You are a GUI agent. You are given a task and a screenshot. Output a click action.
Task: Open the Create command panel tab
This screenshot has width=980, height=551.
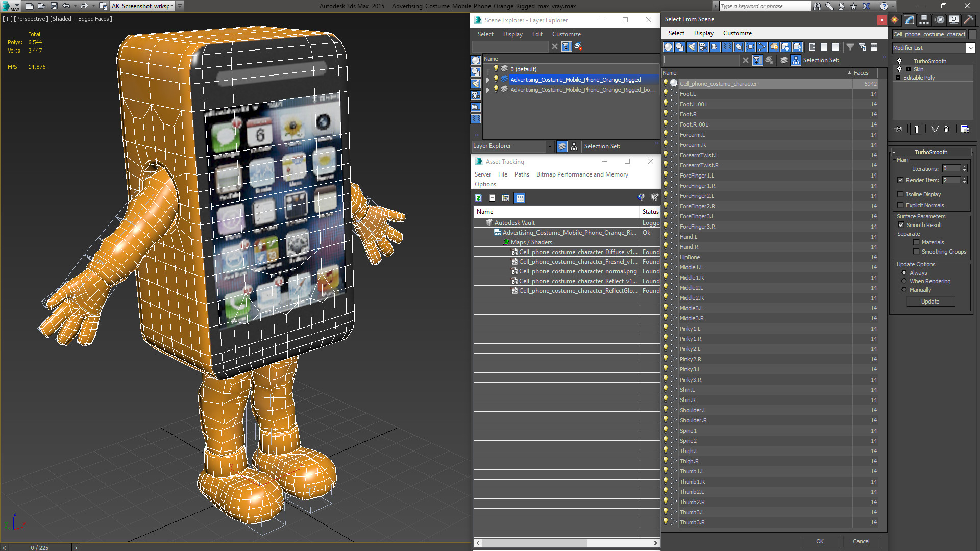(895, 20)
